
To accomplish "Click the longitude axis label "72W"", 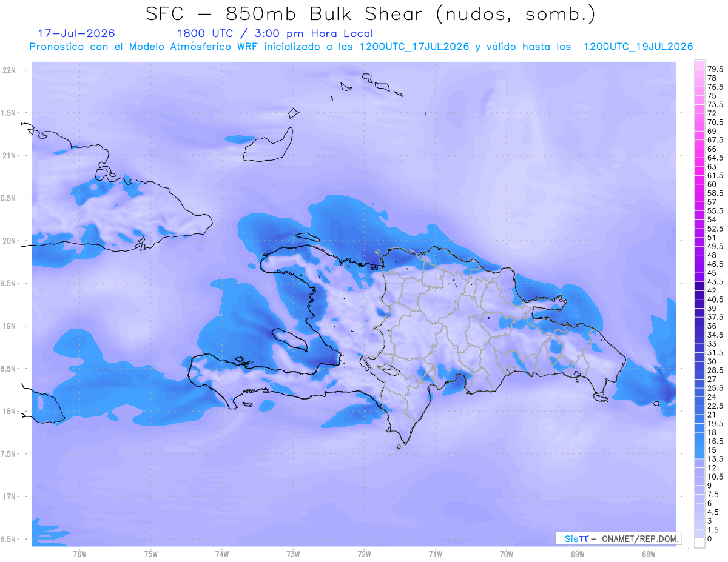I will (364, 554).
